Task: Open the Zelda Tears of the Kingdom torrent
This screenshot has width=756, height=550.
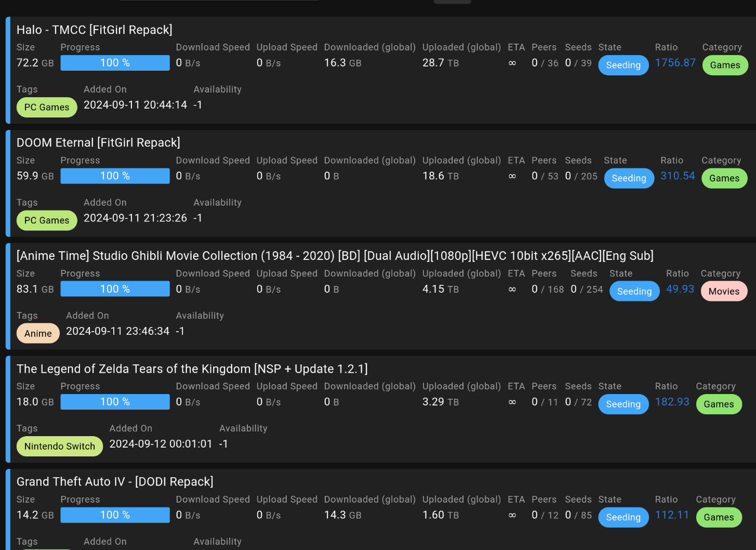Action: (x=192, y=369)
